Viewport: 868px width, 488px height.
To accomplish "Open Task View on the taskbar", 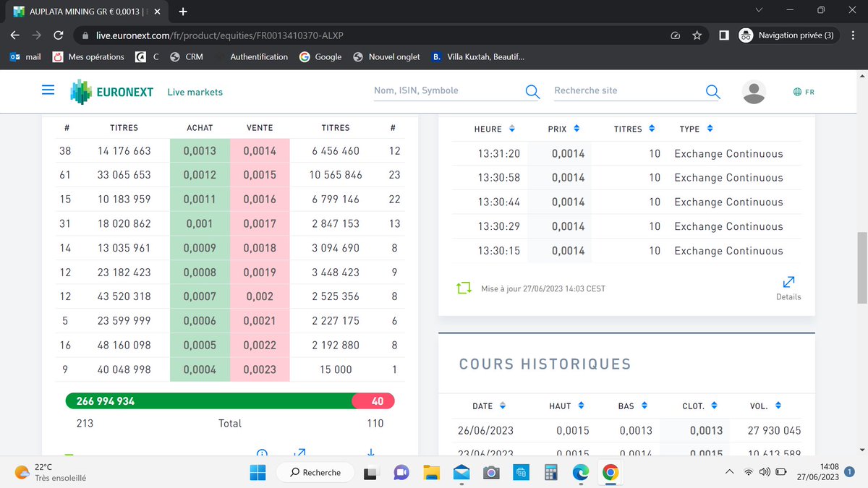I will (x=370, y=473).
